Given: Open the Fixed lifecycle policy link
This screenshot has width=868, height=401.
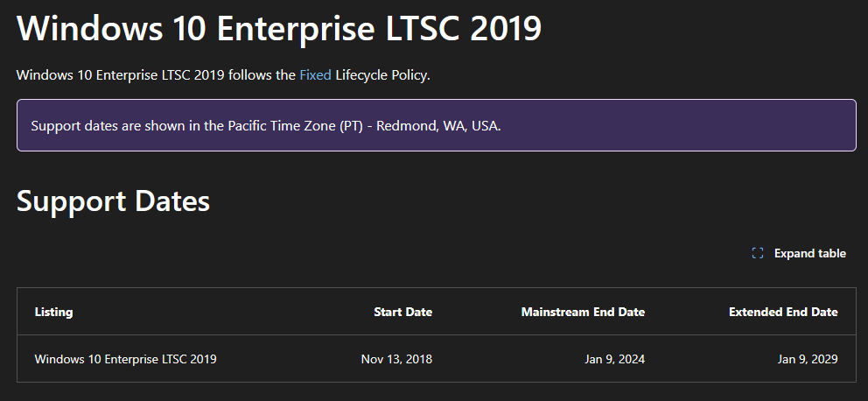Looking at the screenshot, I should click(x=315, y=75).
